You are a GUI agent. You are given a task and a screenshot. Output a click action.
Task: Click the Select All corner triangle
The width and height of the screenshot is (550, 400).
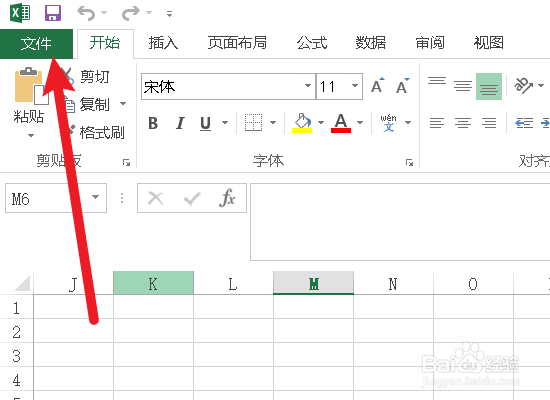tap(23, 283)
